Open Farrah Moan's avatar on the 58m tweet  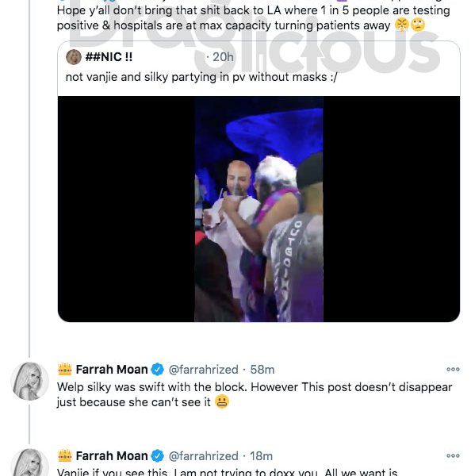[30, 382]
